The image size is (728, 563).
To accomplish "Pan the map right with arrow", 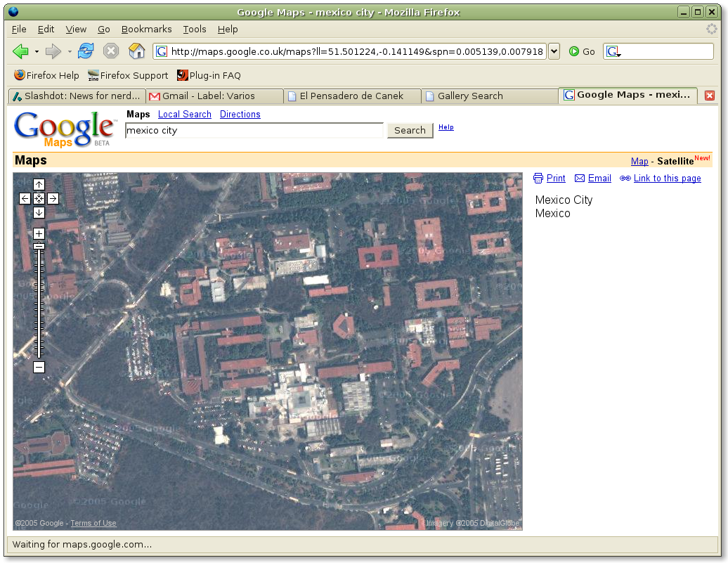I will pyautogui.click(x=53, y=199).
